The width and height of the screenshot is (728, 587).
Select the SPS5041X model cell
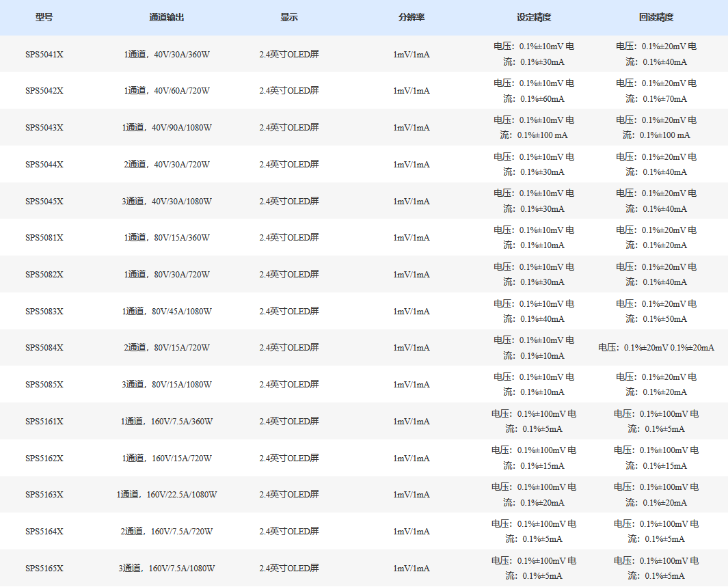click(44, 54)
